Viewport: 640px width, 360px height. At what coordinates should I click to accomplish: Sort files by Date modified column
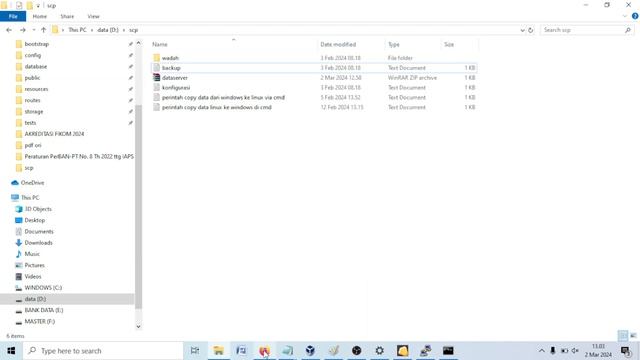pyautogui.click(x=338, y=44)
